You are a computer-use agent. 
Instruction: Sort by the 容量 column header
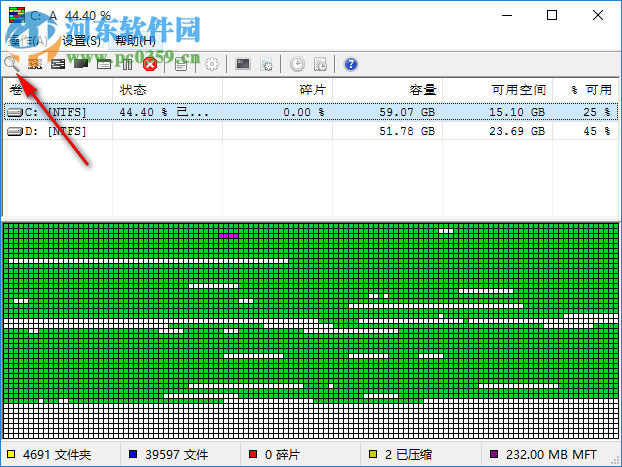[x=387, y=90]
